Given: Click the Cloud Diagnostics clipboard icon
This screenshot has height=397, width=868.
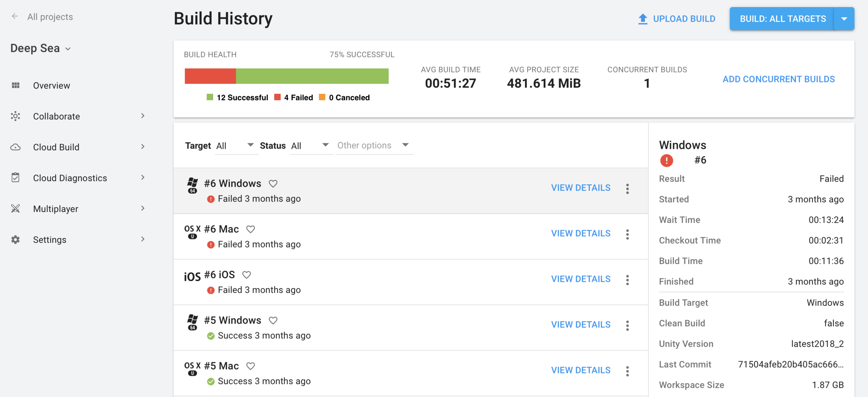Looking at the screenshot, I should [x=15, y=178].
